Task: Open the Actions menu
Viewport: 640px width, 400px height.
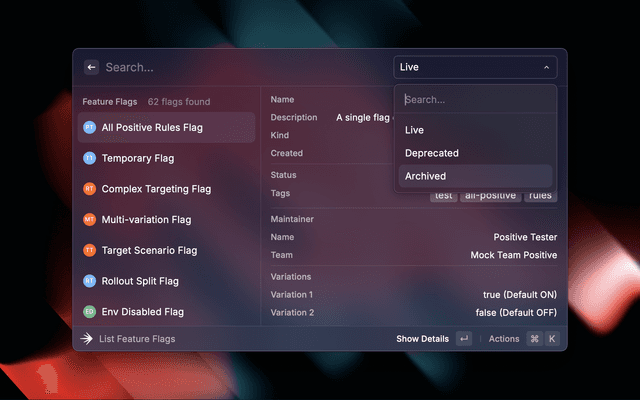Action: point(504,339)
